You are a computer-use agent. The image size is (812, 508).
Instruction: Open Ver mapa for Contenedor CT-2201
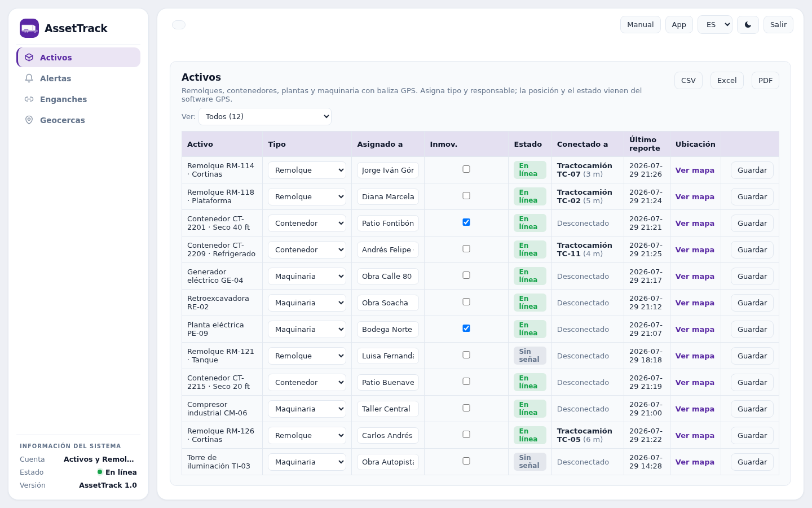click(x=695, y=224)
